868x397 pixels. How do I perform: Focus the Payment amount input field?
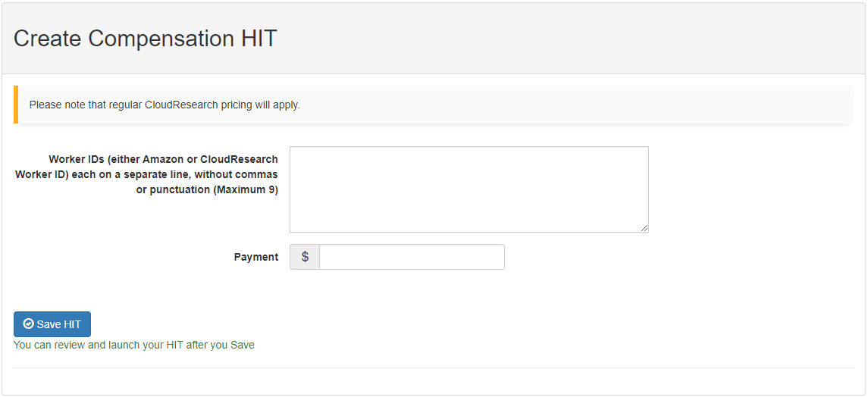point(412,257)
